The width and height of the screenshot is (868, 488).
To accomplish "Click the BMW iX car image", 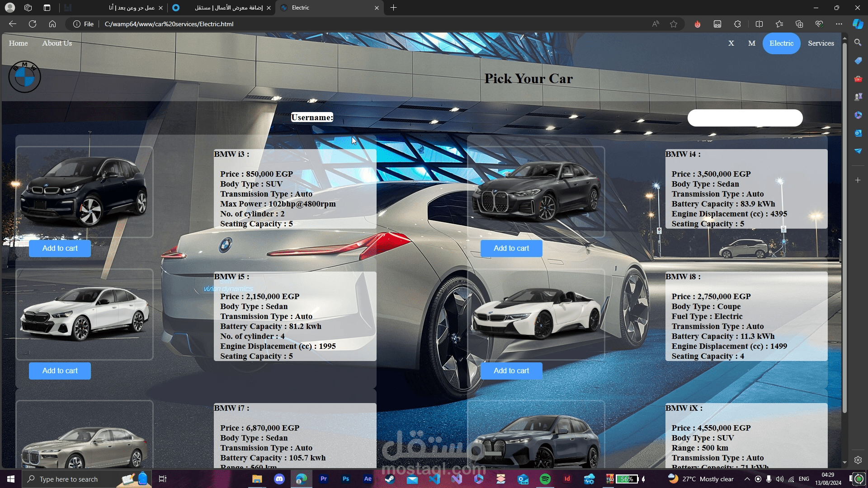I will click(x=536, y=435).
